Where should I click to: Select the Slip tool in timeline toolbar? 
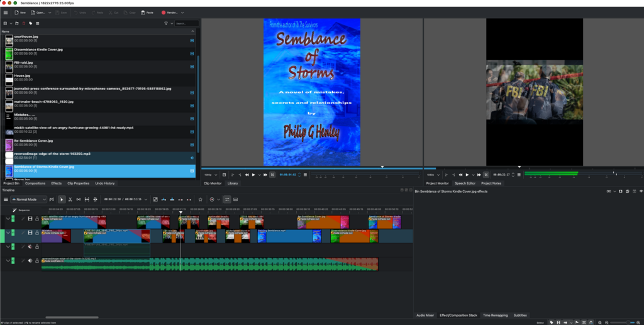[87, 200]
